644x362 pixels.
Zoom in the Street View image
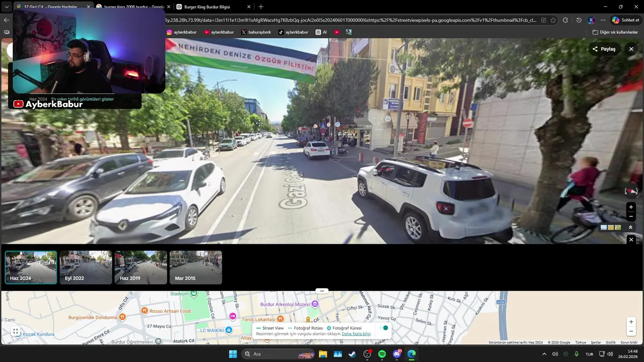coord(631,207)
